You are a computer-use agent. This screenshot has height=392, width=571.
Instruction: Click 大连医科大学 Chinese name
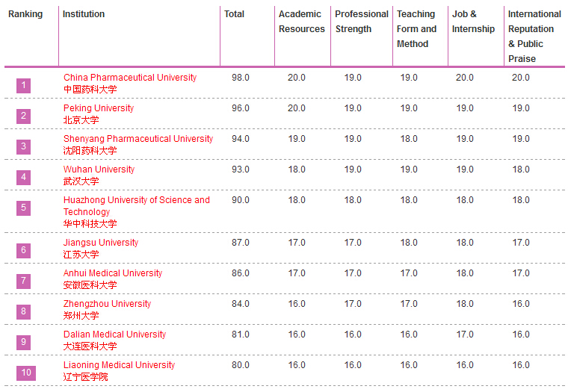pyautogui.click(x=90, y=346)
